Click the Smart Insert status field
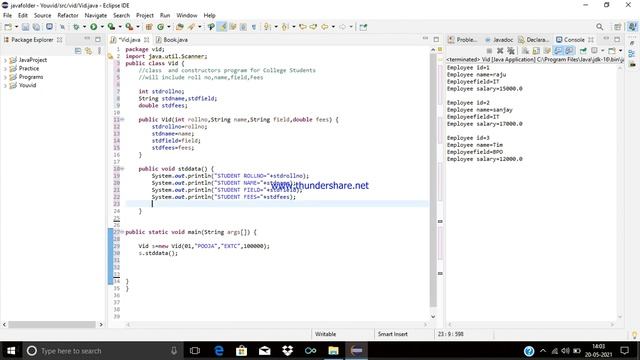 393,334
